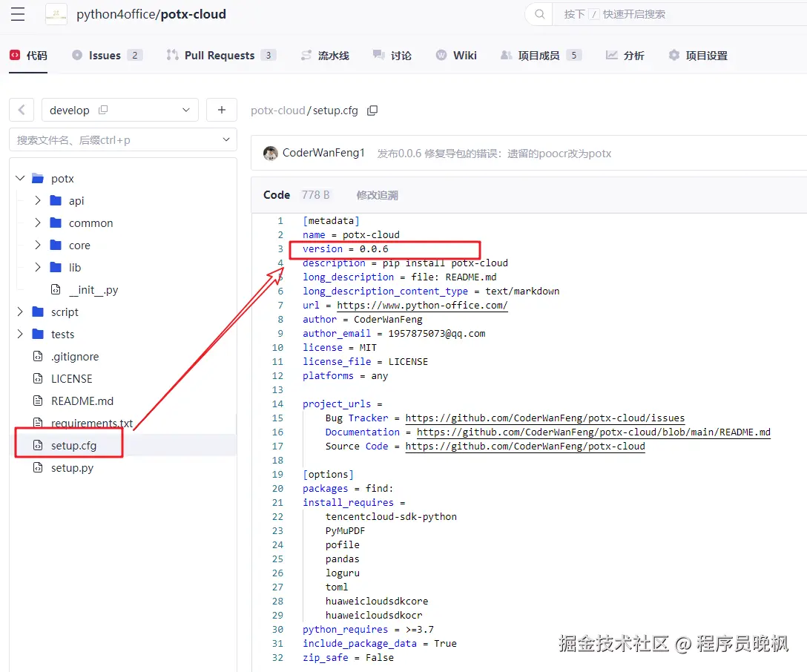Open the Documentation README.md URL

tap(593, 432)
